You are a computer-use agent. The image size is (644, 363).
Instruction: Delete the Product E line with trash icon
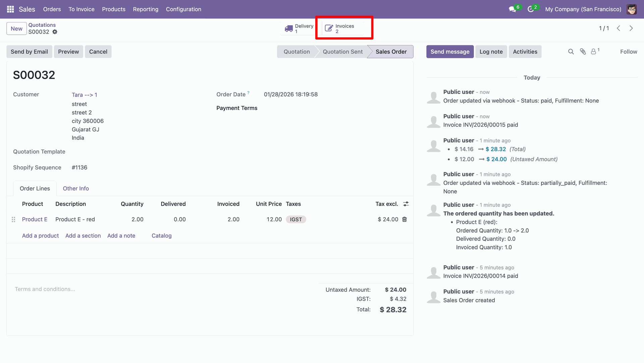click(x=405, y=219)
